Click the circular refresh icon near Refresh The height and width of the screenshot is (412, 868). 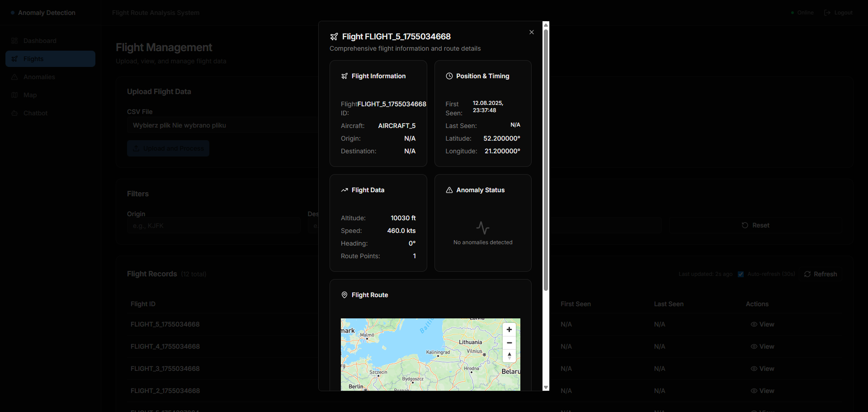[x=807, y=274]
